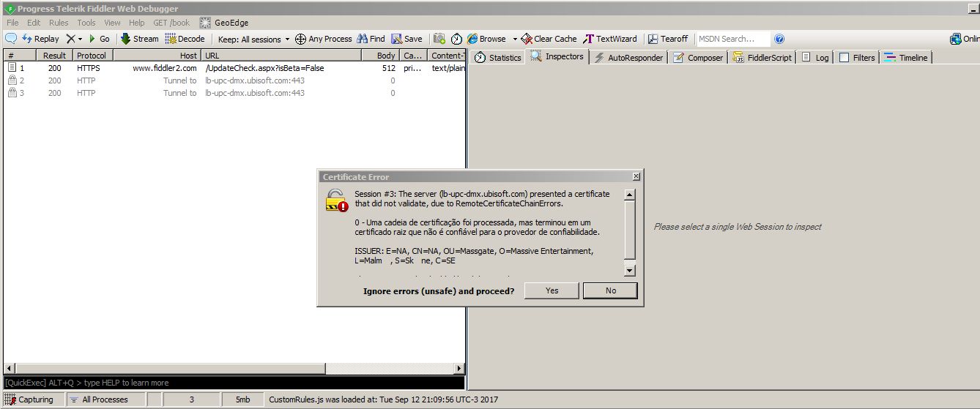The image size is (980, 409).
Task: Click session list horizontal scrollbar left arrow
Action: tap(8, 369)
